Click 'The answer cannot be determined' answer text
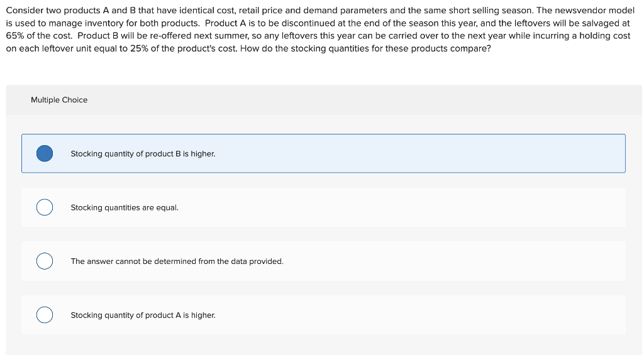 coord(177,261)
